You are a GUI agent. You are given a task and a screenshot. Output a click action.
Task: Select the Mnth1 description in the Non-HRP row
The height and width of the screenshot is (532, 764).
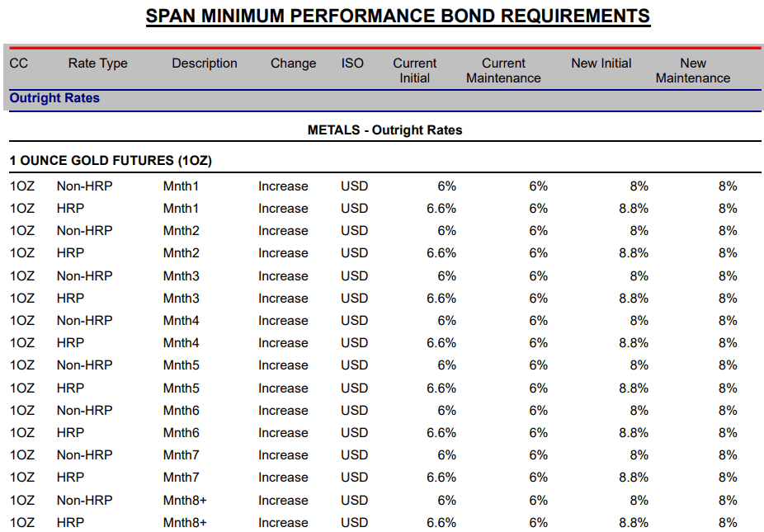pyautogui.click(x=181, y=186)
